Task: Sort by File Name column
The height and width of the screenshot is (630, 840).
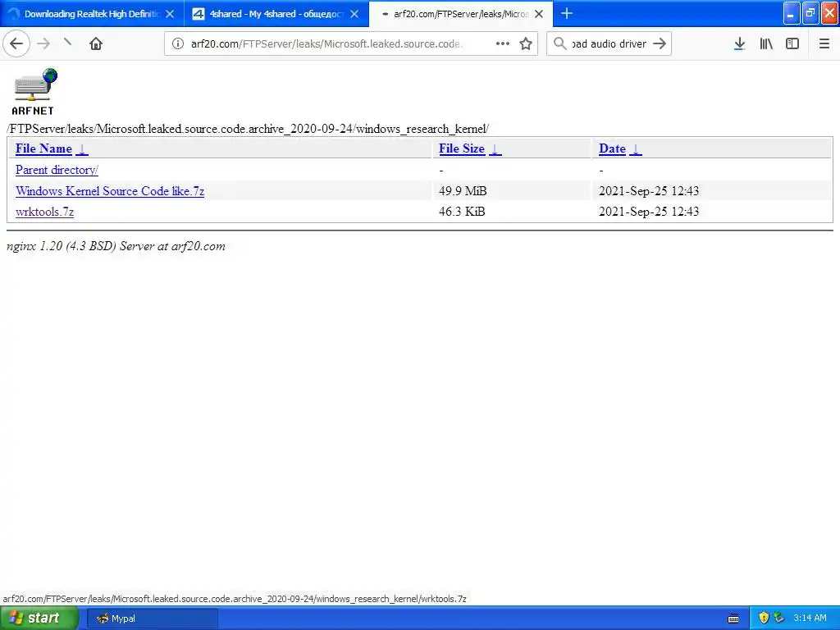Action: coord(43,149)
